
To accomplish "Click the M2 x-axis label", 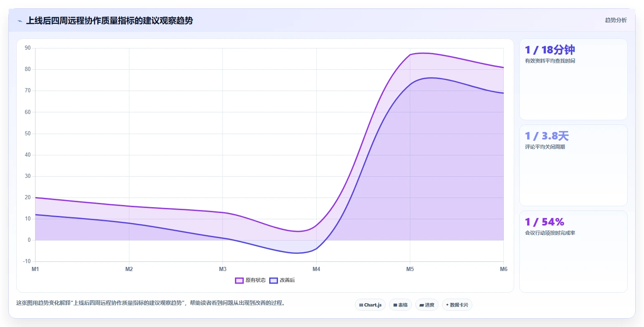I will click(129, 269).
